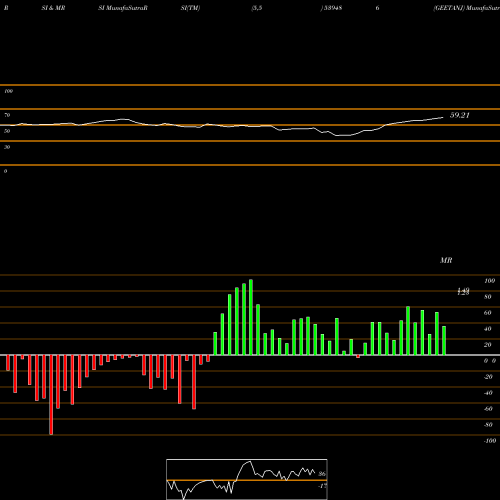Click the 80 label on the MR axis

click(488, 297)
